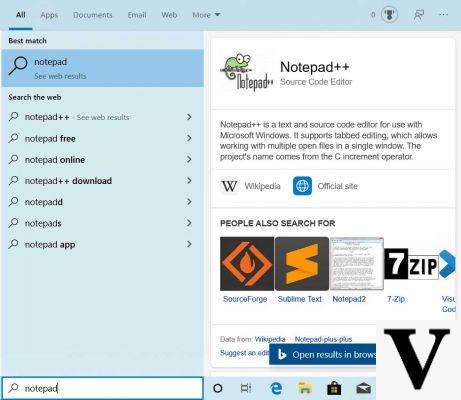This screenshot has width=461, height=400.
Task: Expand the notepads suggestion arrow
Action: tap(189, 223)
